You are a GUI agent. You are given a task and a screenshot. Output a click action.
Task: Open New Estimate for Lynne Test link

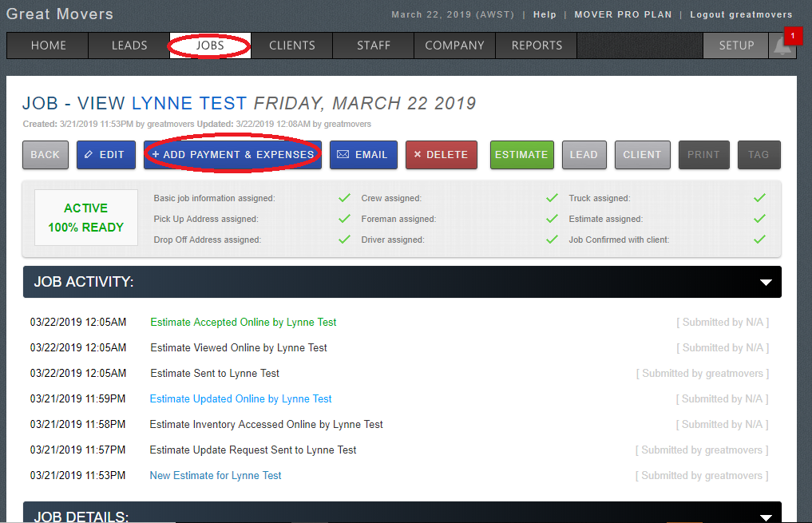pyautogui.click(x=216, y=476)
